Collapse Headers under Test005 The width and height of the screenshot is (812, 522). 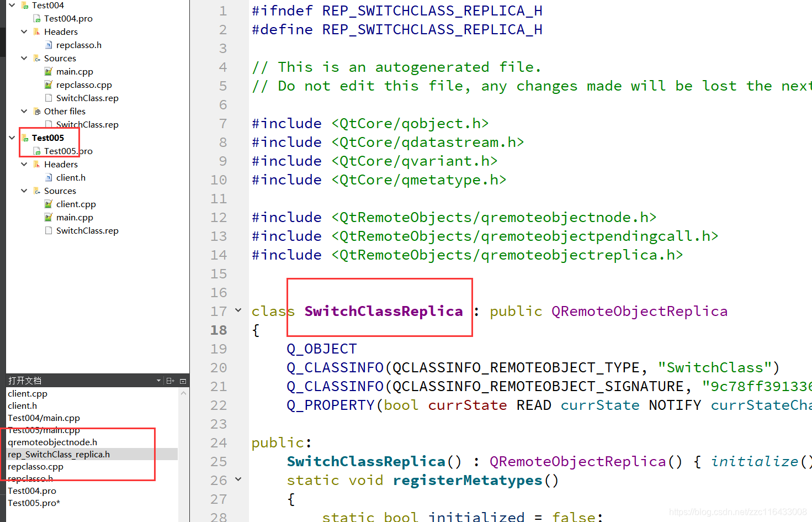click(24, 164)
